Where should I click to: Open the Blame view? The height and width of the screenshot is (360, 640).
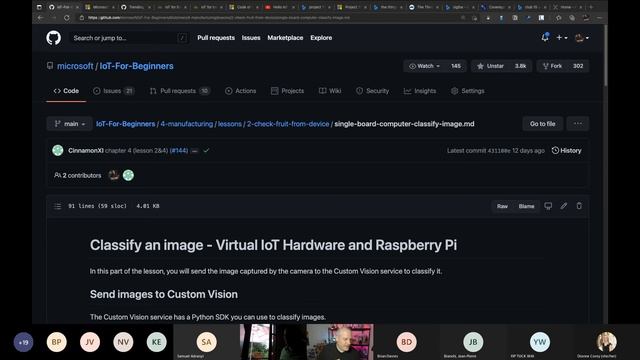pyautogui.click(x=526, y=206)
